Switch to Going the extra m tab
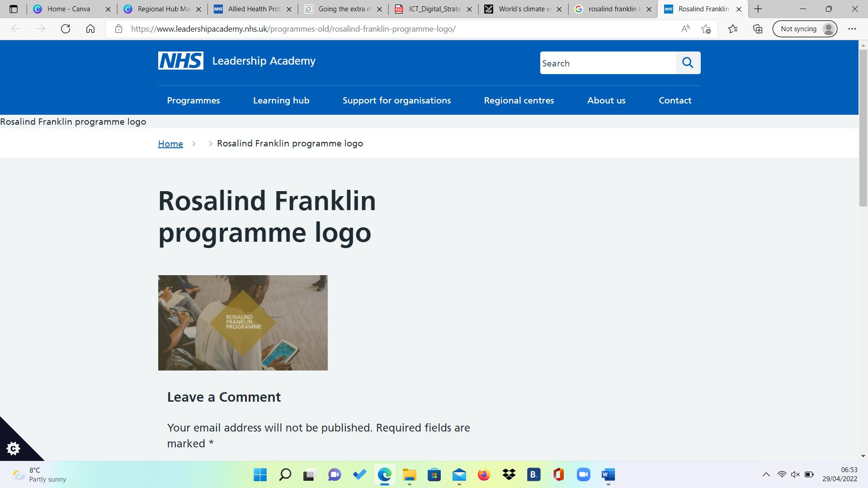868x488 pixels. point(344,9)
